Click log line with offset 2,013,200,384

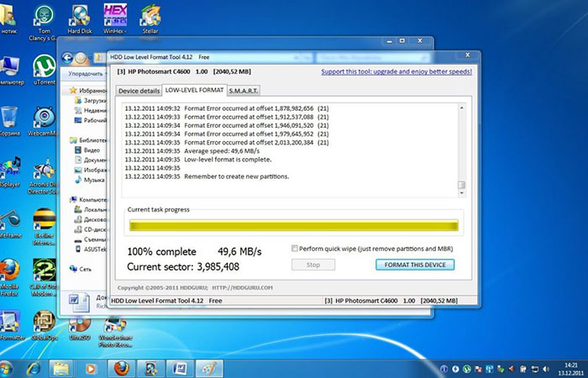click(x=227, y=143)
